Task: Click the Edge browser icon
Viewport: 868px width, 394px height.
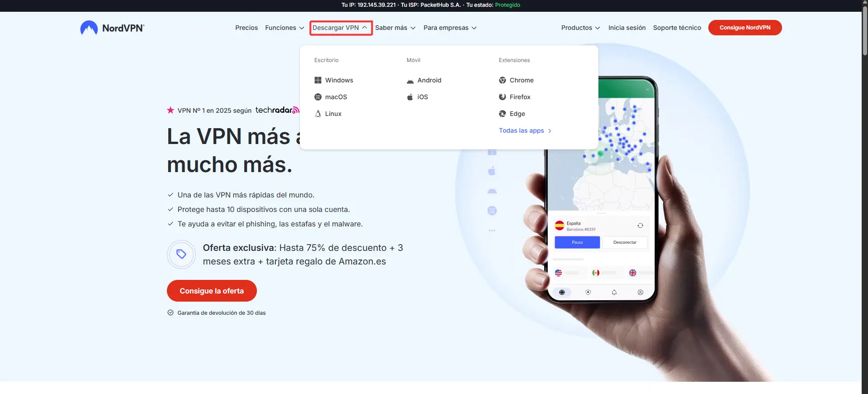Action: tap(503, 114)
